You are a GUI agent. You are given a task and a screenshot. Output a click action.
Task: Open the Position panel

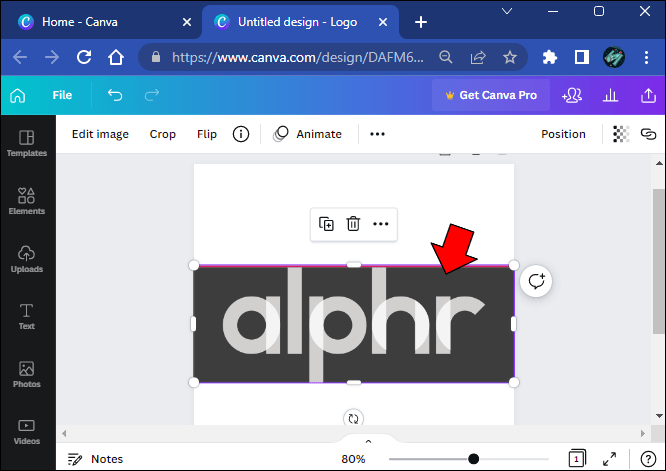563,134
